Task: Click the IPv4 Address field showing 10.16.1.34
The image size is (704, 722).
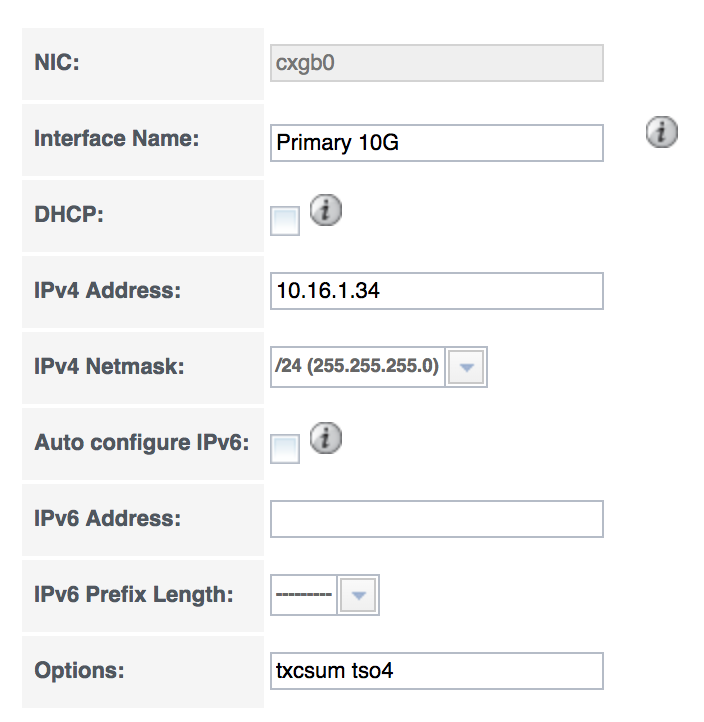Action: (x=436, y=291)
